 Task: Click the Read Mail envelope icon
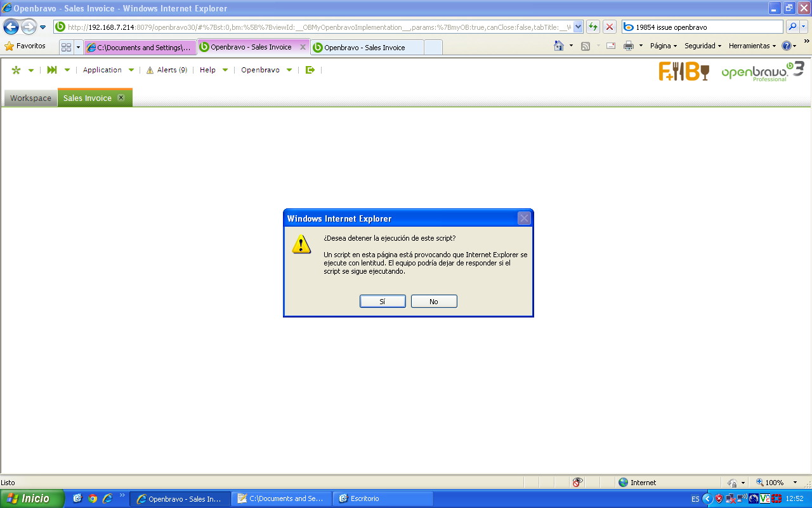pyautogui.click(x=611, y=46)
